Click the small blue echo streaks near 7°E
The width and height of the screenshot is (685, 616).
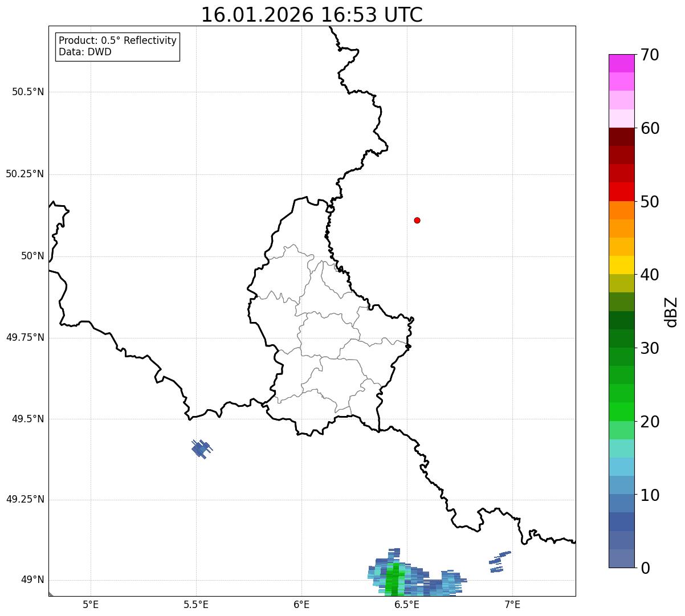tap(499, 561)
